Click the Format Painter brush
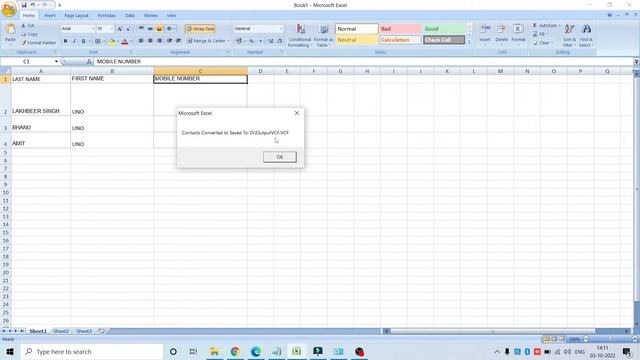The image size is (640, 360). pyautogui.click(x=39, y=42)
